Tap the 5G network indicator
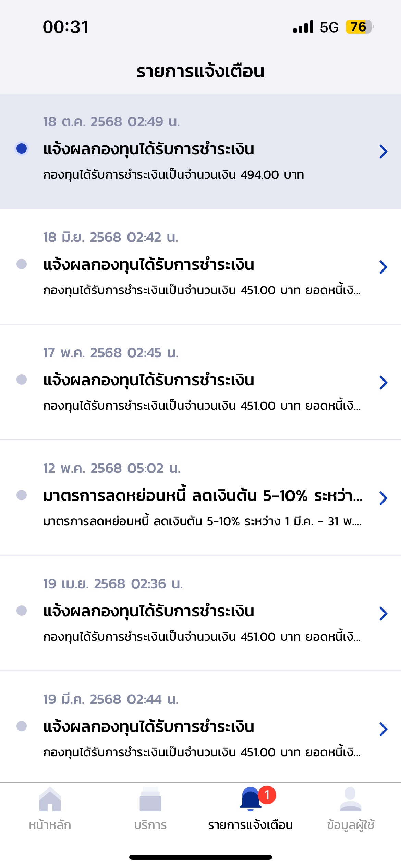Screen dimensions: 401x868 click(x=329, y=27)
